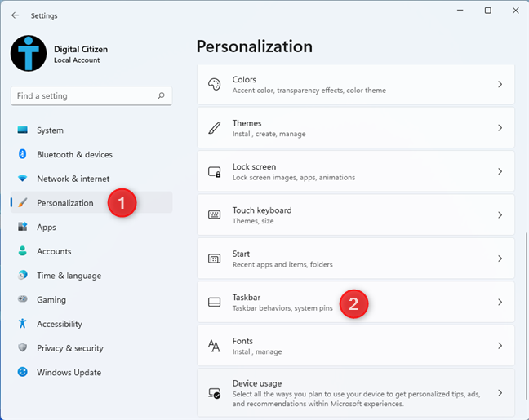Viewport: 529px width, 420px height.
Task: Click the Taskbar row chevron arrow
Action: [x=500, y=303]
